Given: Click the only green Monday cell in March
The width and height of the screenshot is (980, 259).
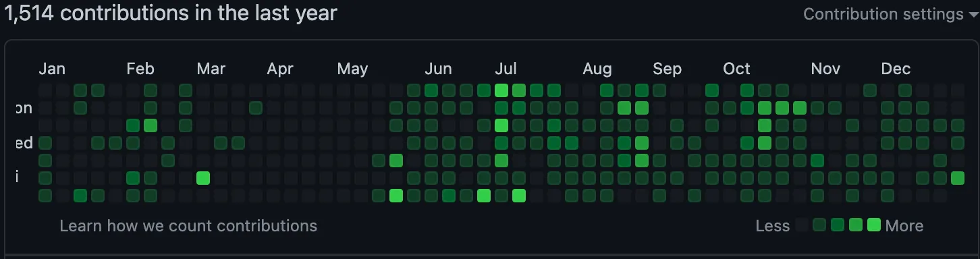Looking at the screenshot, I should (256, 108).
